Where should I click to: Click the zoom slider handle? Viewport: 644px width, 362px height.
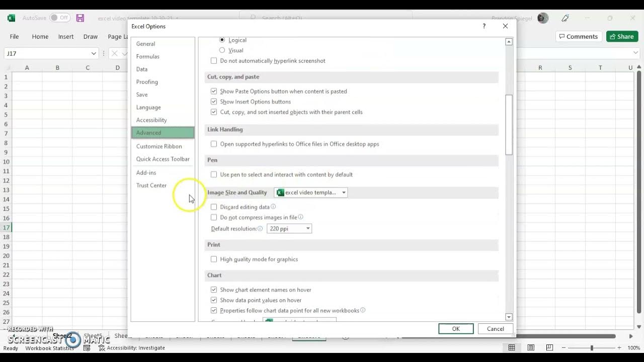(x=592, y=348)
